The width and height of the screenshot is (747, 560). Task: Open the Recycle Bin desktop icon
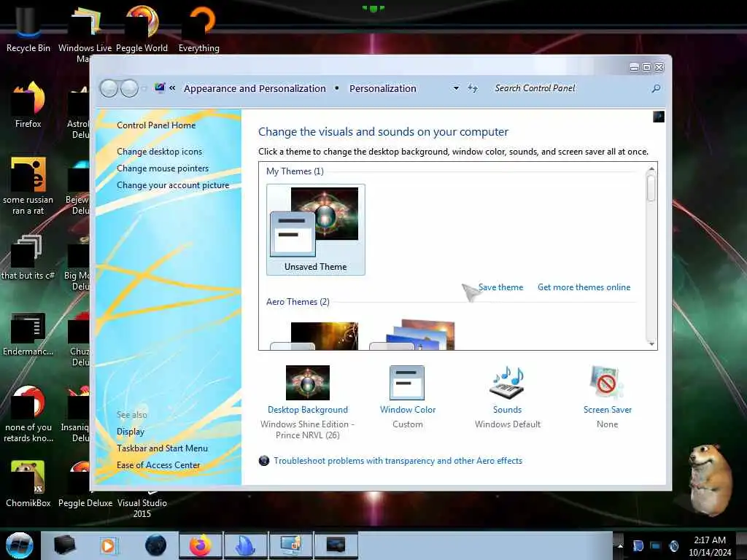[28, 28]
